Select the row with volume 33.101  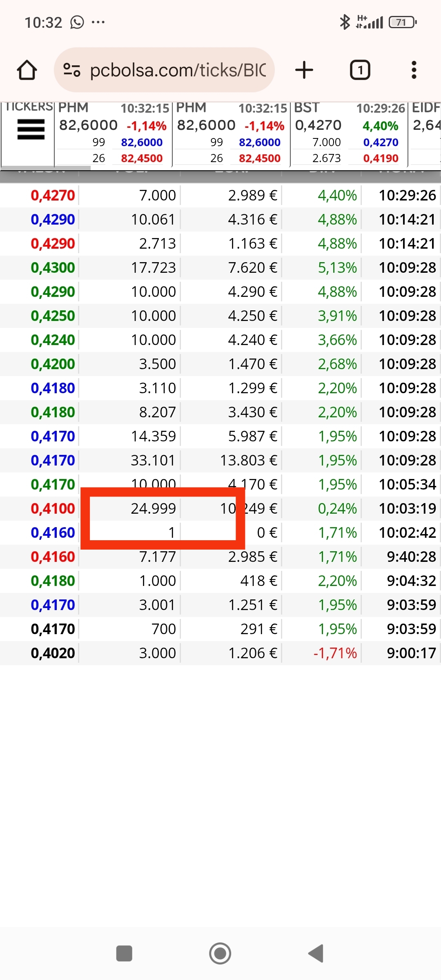[x=220, y=461]
